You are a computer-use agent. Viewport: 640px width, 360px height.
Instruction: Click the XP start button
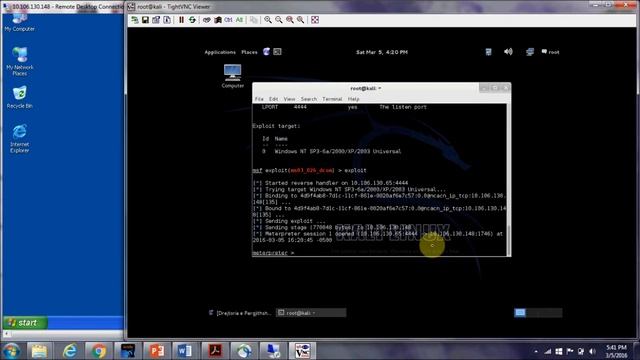click(x=25, y=323)
